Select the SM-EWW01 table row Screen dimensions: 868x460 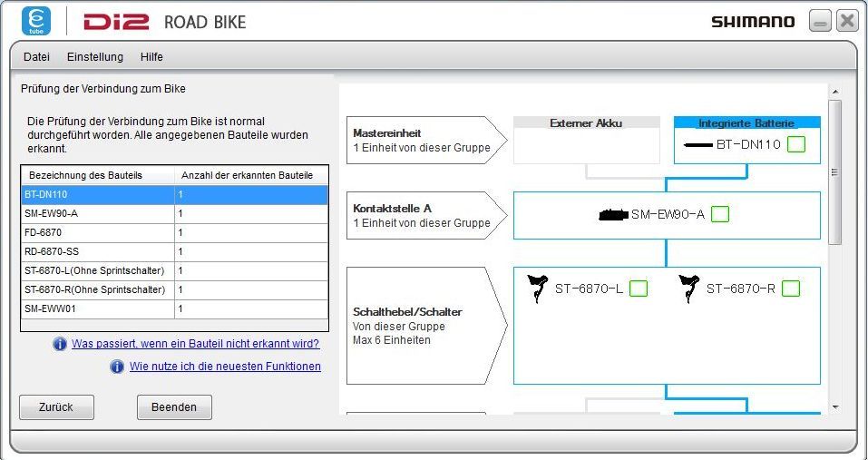point(174,308)
